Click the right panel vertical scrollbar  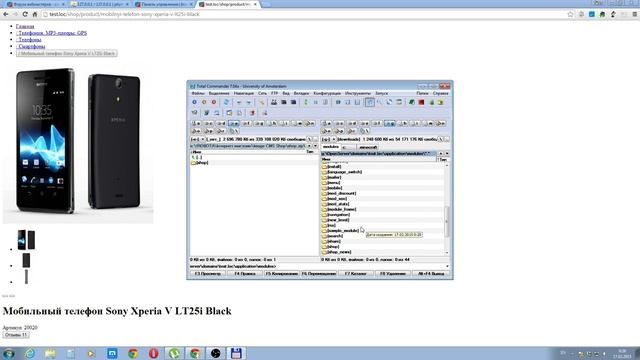pyautogui.click(x=447, y=209)
